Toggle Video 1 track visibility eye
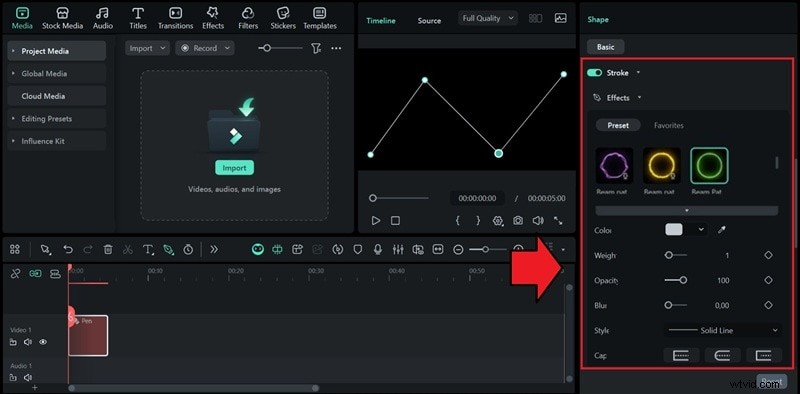This screenshot has width=800, height=394. coord(43,342)
